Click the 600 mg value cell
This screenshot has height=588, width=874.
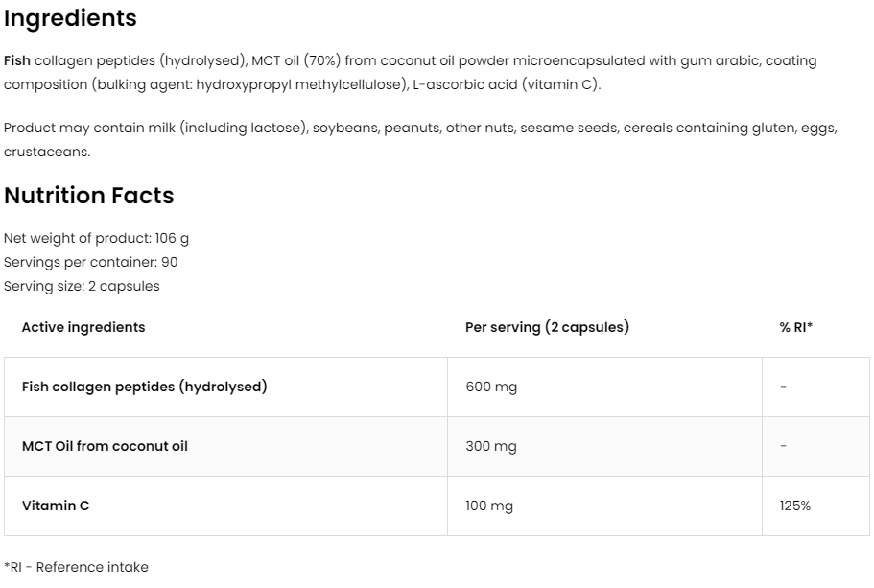[491, 387]
